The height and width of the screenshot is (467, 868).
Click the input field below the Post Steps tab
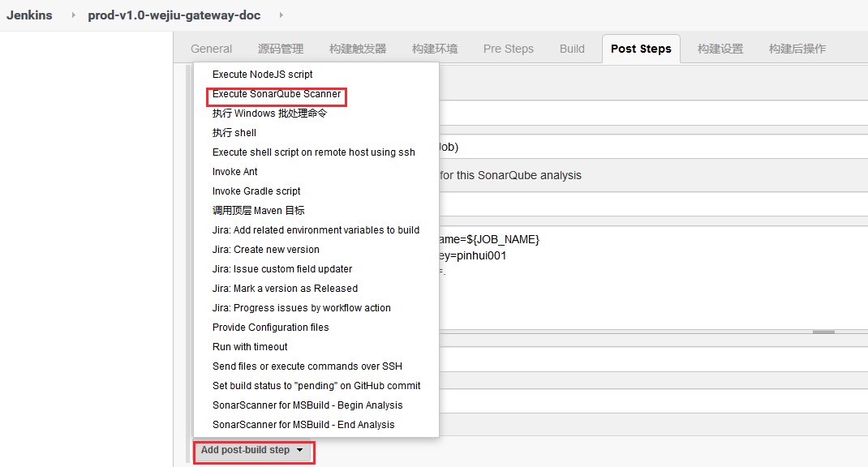pyautogui.click(x=653, y=113)
